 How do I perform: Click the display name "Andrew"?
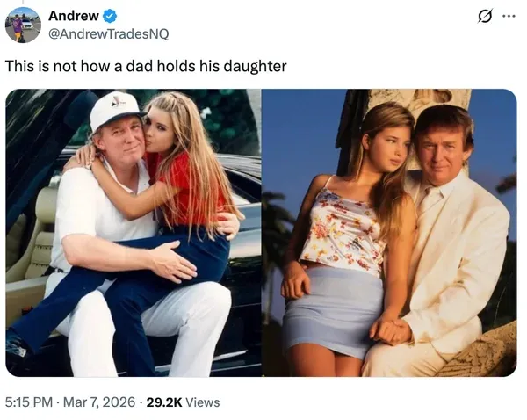click(x=74, y=16)
